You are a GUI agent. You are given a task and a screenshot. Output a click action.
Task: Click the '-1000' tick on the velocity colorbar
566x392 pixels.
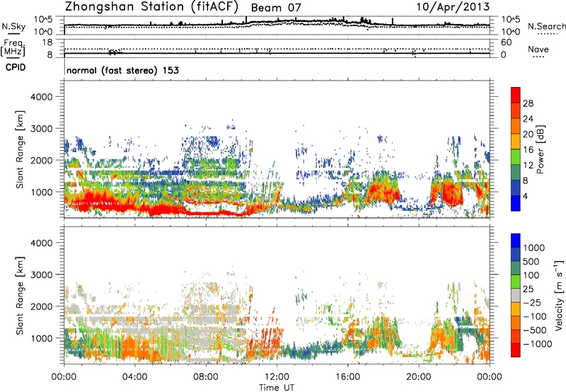point(537,344)
